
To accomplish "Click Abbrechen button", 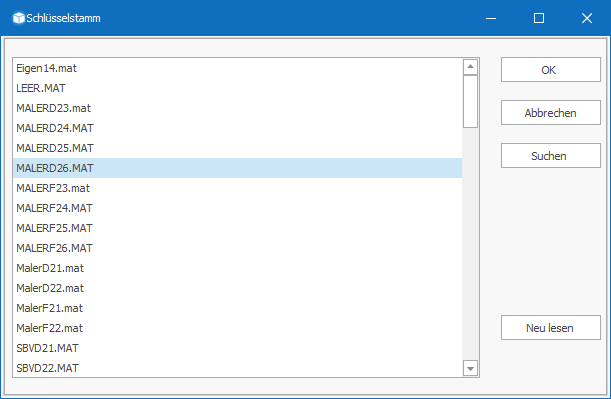I will [551, 113].
